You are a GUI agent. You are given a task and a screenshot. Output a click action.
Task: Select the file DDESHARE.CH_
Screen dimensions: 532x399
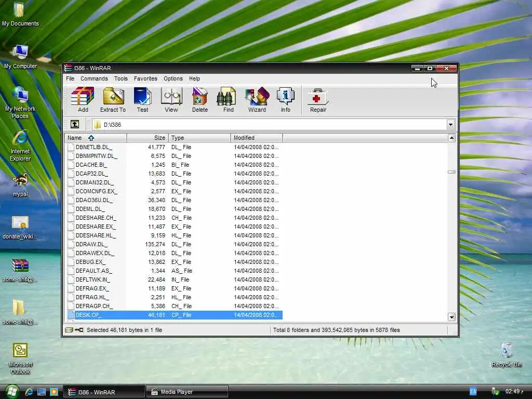(x=96, y=218)
